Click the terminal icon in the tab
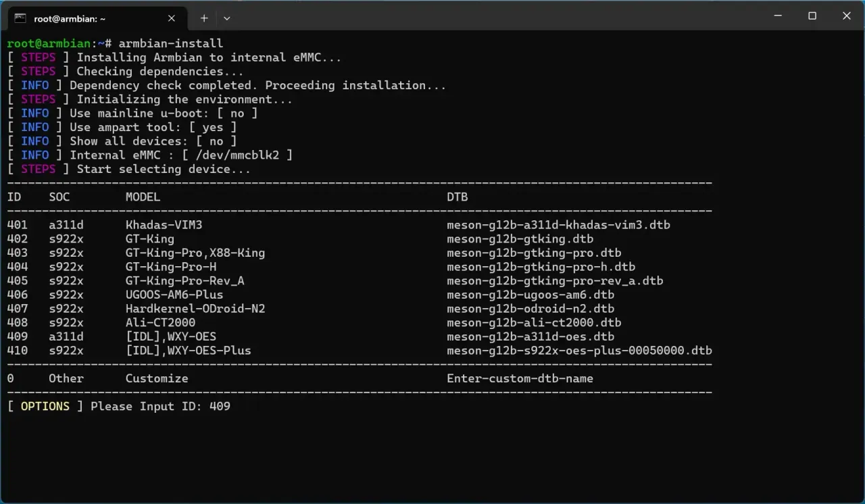The height and width of the screenshot is (504, 865). point(20,18)
